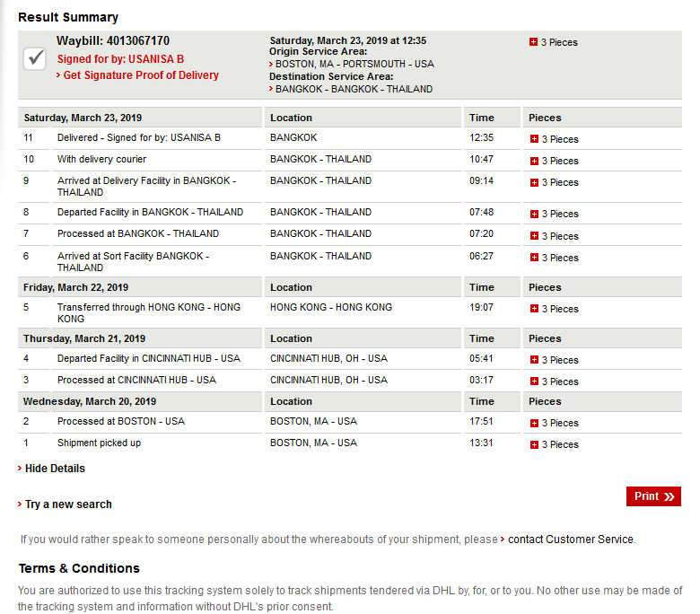700x614 pixels.
Task: Expand pieces for the 06:27 Arrived at Sort Facility row
Action: point(534,258)
